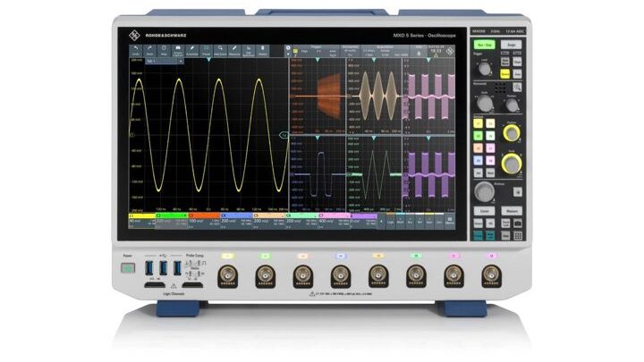Tap the Screen Capture camera icon
The width and height of the screenshot is (644, 362).
pyautogui.click(x=178, y=50)
